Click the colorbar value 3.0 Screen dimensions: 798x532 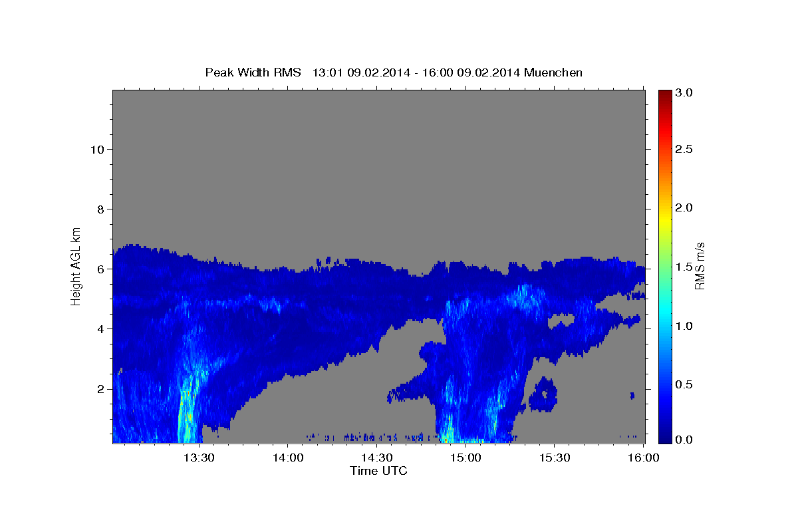[x=684, y=92]
